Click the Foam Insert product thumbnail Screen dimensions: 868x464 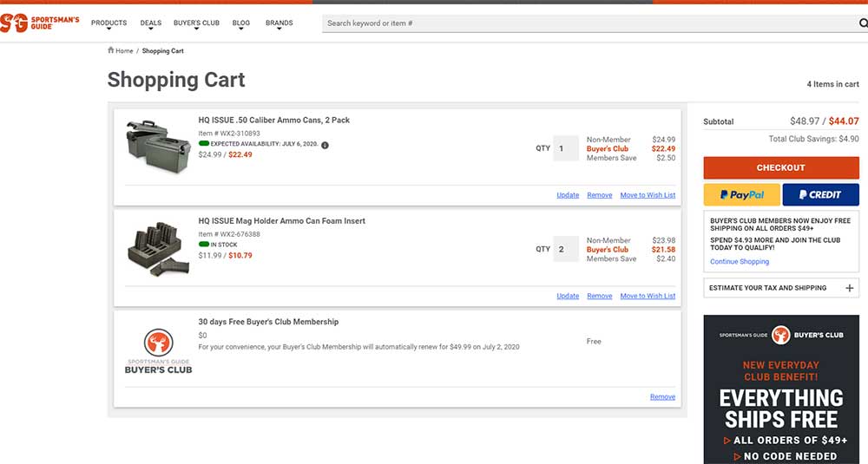[x=158, y=249]
